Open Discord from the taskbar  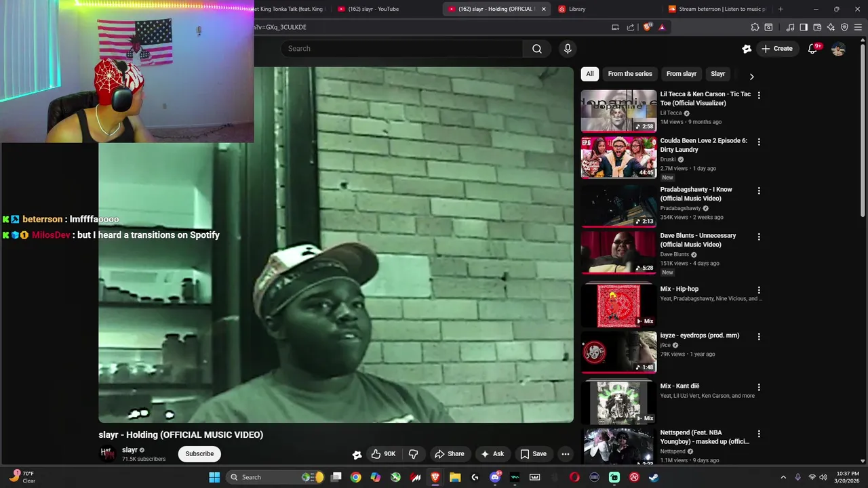point(495,477)
